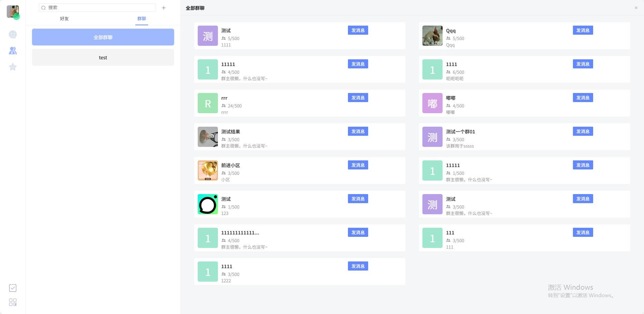644x314 pixels.
Task: Select the contacts icon in sidebar
Action: tap(13, 51)
